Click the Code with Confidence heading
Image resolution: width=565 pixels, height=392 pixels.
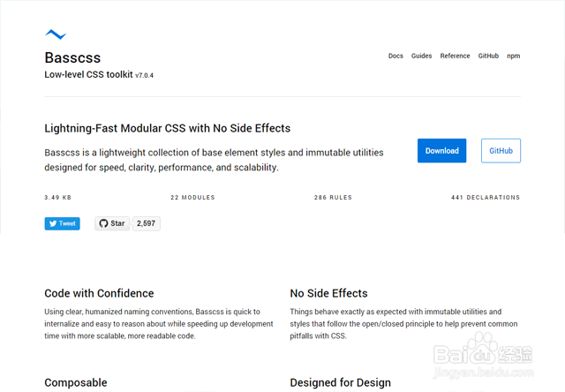pos(99,293)
